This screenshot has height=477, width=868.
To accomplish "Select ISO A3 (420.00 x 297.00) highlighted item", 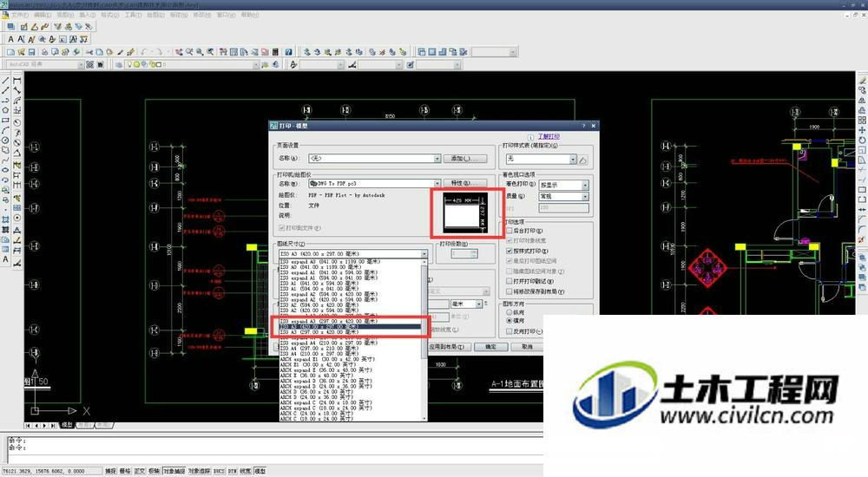I will [350, 326].
